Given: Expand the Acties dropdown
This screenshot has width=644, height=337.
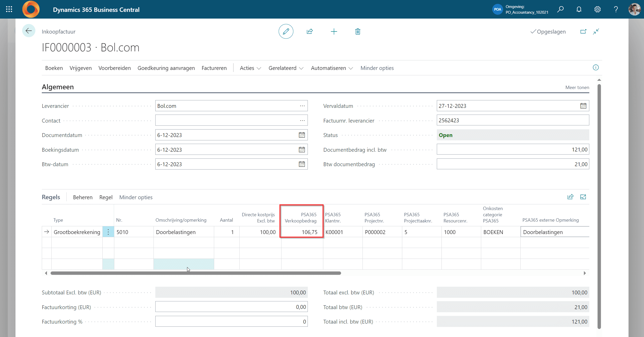Looking at the screenshot, I should point(250,68).
